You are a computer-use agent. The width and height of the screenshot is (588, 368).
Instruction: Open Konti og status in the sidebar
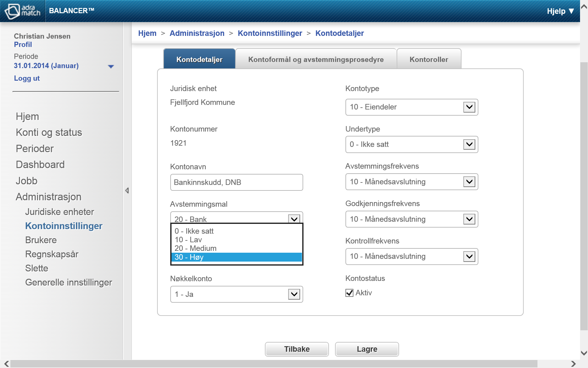pyautogui.click(x=49, y=132)
